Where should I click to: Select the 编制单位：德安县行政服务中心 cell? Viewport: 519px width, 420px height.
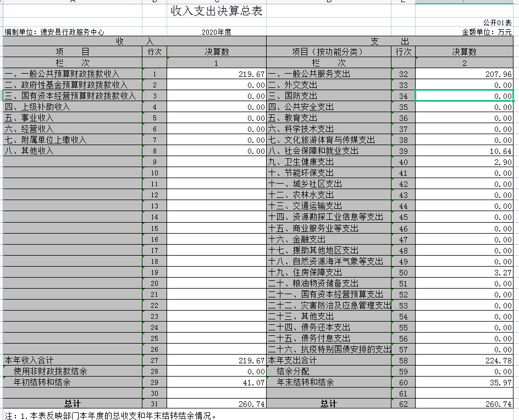[x=55, y=32]
